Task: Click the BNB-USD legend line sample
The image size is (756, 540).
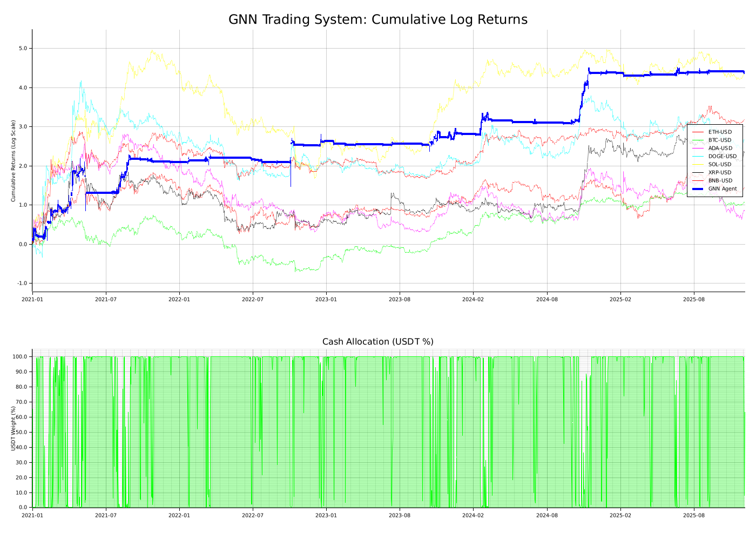Action: click(698, 180)
